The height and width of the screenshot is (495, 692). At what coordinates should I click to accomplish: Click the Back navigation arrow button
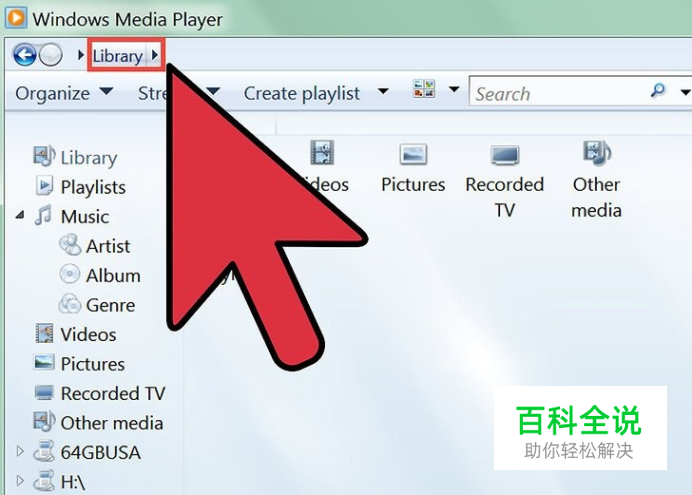[x=24, y=55]
